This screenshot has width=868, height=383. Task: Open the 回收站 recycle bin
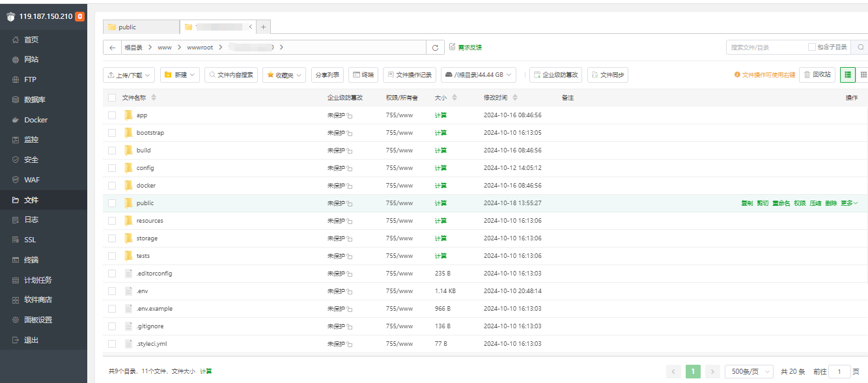click(x=817, y=75)
